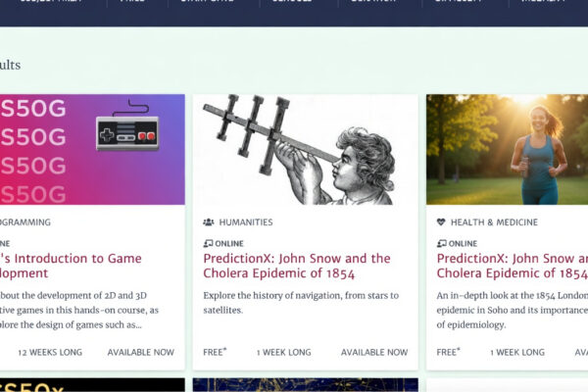Click the Health & Medicine heart icon
Screen dimensions: 588x392
[x=441, y=222]
